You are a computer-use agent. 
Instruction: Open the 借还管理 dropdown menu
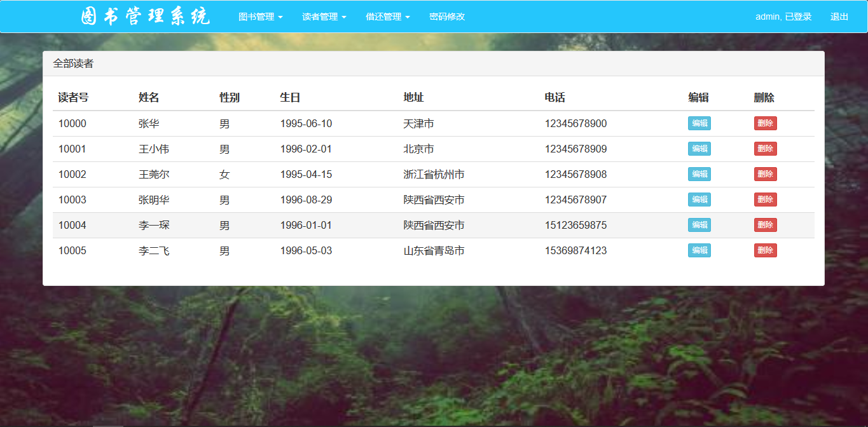coord(387,17)
